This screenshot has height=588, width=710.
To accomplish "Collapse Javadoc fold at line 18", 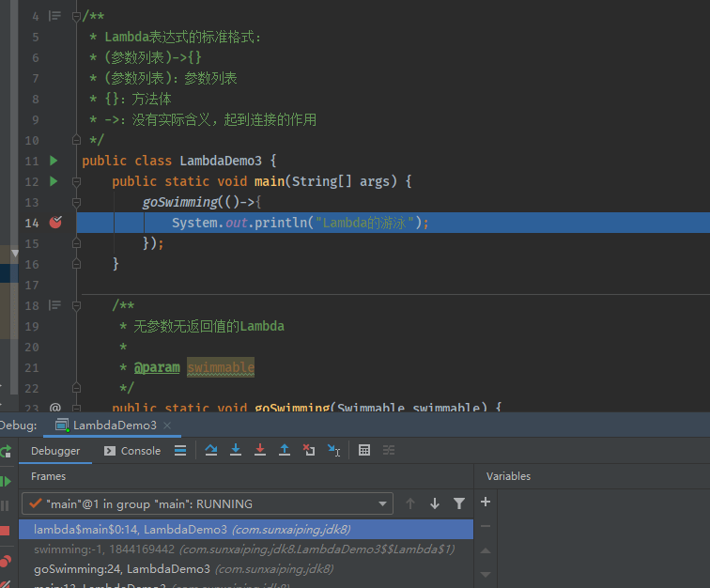I will [x=76, y=306].
